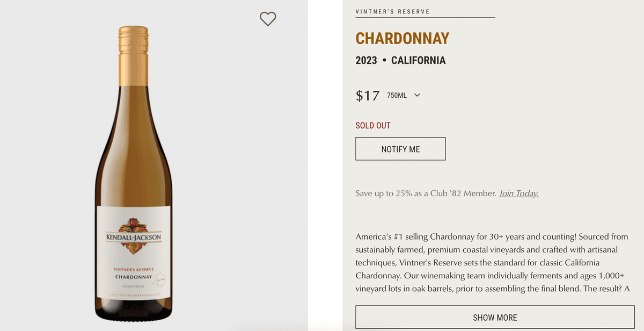Click the NOTIFY ME button
Screen dimensions: 644x331
(400, 148)
